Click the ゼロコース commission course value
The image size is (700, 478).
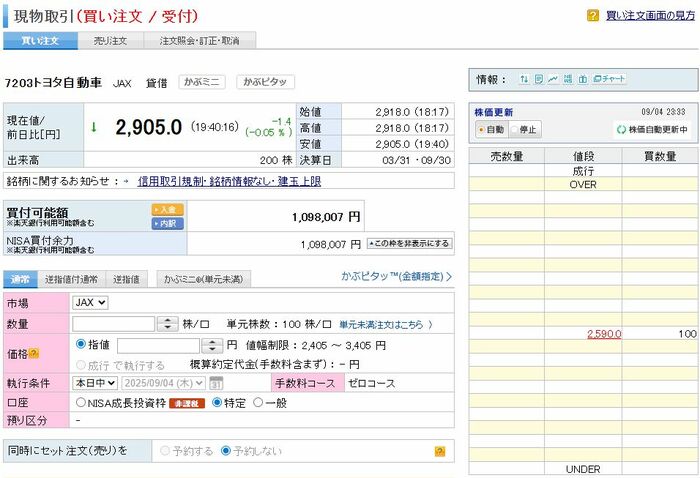(371, 383)
